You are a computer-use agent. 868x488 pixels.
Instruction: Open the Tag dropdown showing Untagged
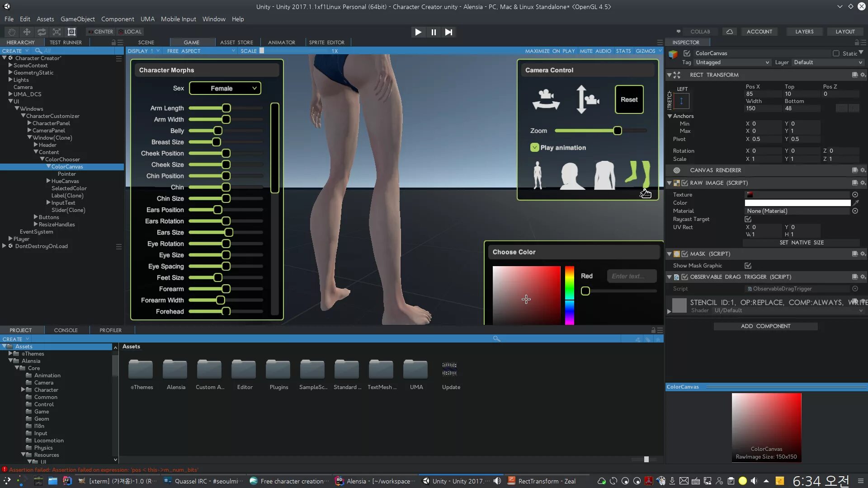(x=732, y=62)
